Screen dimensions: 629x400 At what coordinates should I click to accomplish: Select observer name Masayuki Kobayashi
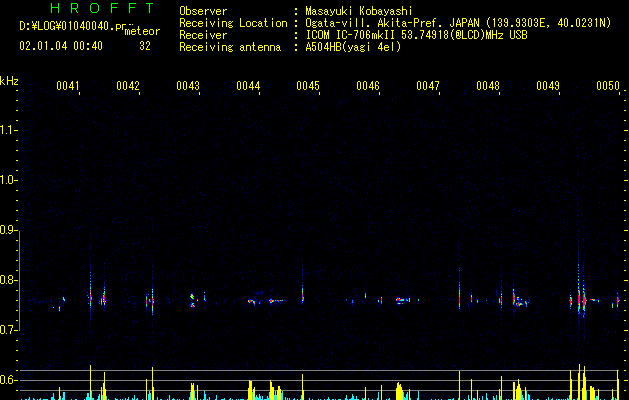359,11
